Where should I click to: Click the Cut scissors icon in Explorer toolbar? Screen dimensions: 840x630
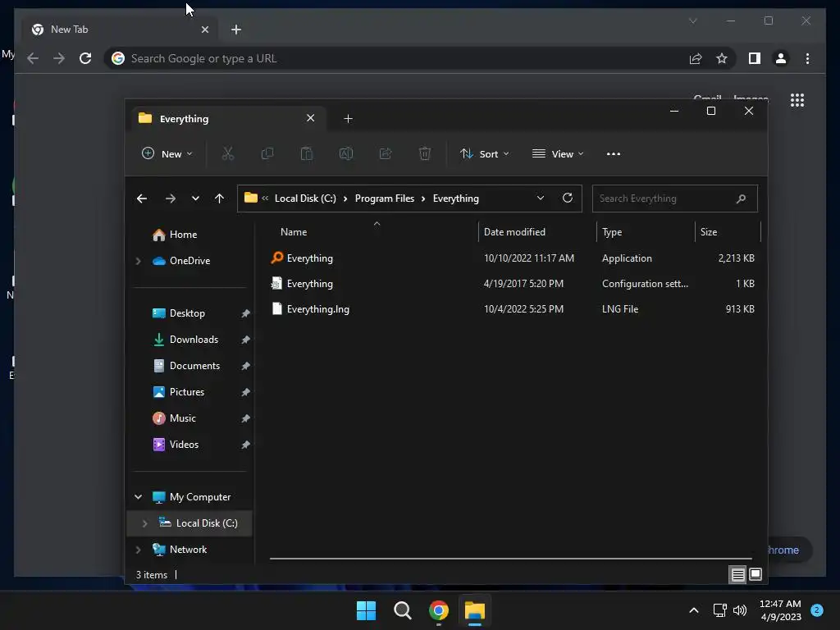228,153
